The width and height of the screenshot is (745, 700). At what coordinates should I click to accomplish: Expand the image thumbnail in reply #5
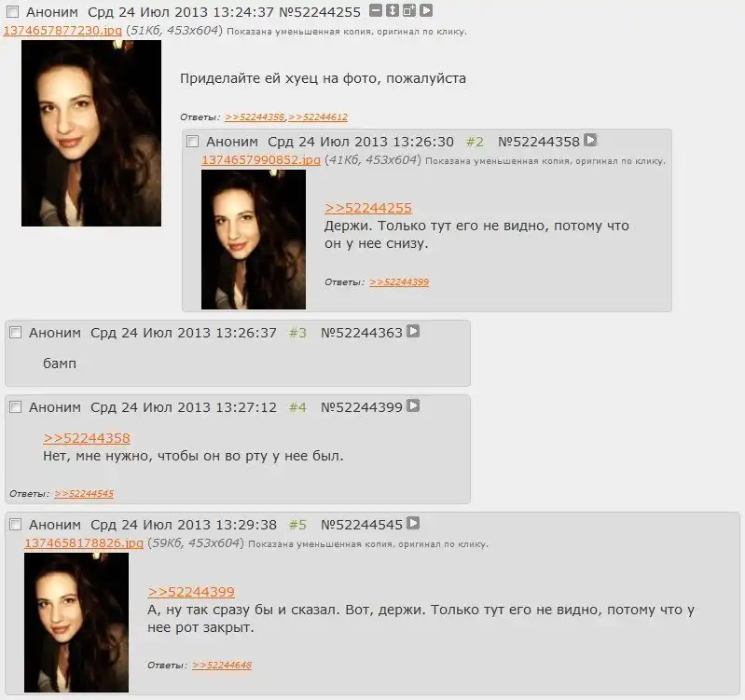(x=76, y=622)
